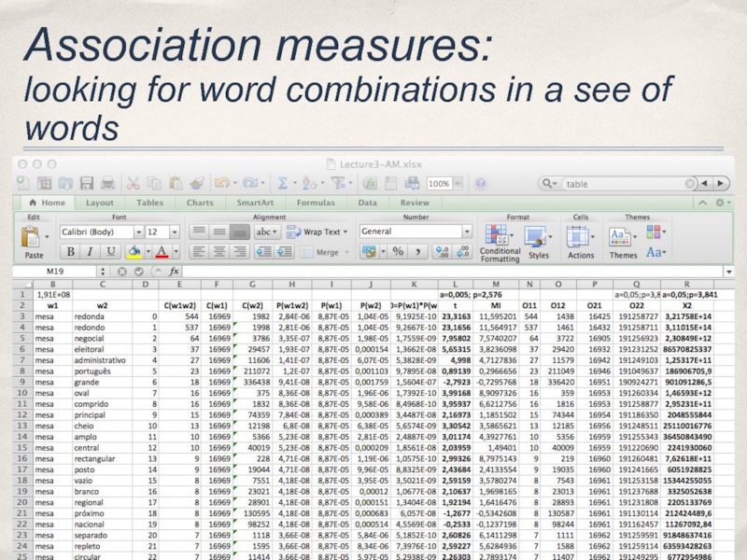Screen dimensions: 747x560
Task: Open the General number format dropdown
Action: [x=416, y=231]
